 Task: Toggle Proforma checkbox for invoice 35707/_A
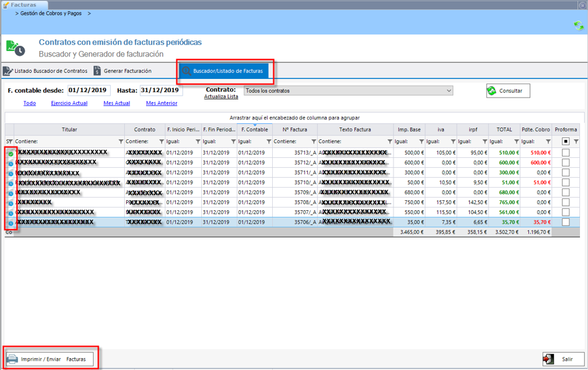(x=565, y=212)
